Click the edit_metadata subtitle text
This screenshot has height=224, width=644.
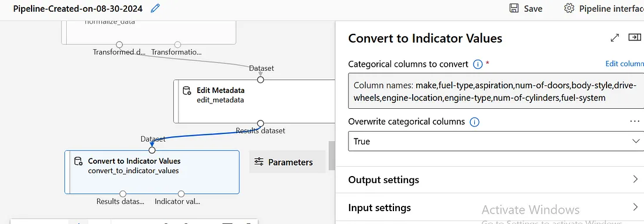[x=220, y=99]
